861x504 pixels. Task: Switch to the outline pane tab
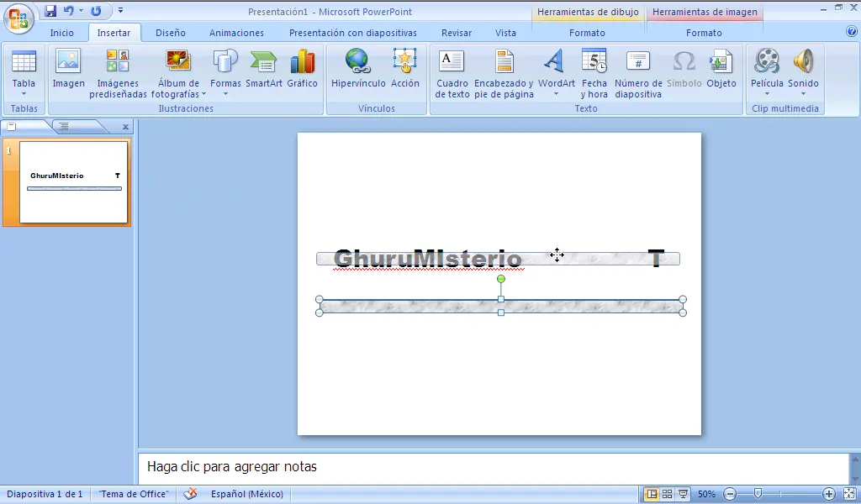64,127
